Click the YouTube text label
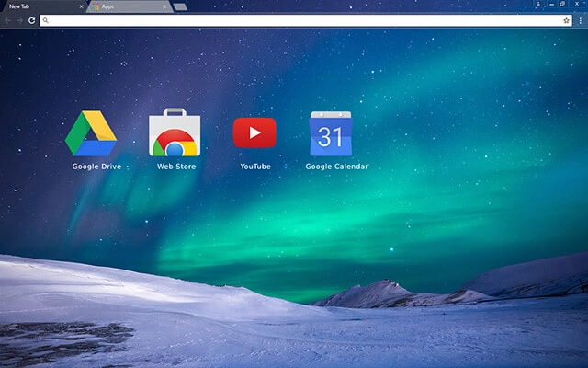The width and height of the screenshot is (588, 368). [255, 167]
